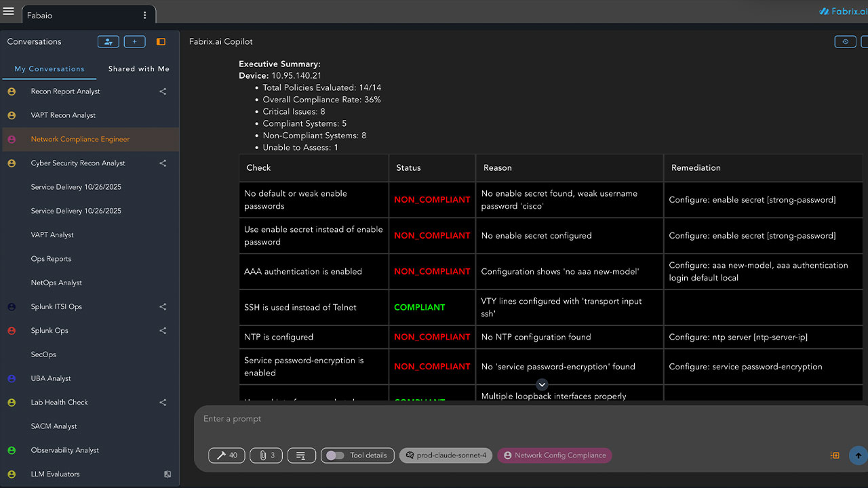The height and width of the screenshot is (488, 868).
Task: Switch to the Shared with Me tab
Action: point(138,69)
